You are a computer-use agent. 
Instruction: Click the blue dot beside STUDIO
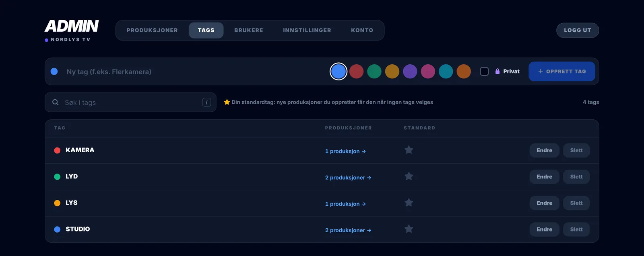click(57, 229)
